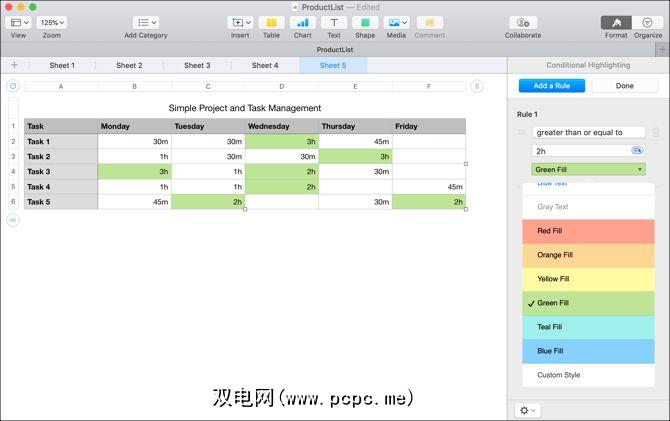This screenshot has height=421, width=670.
Task: Expand the Green Fill style dropdown
Action: click(x=588, y=169)
